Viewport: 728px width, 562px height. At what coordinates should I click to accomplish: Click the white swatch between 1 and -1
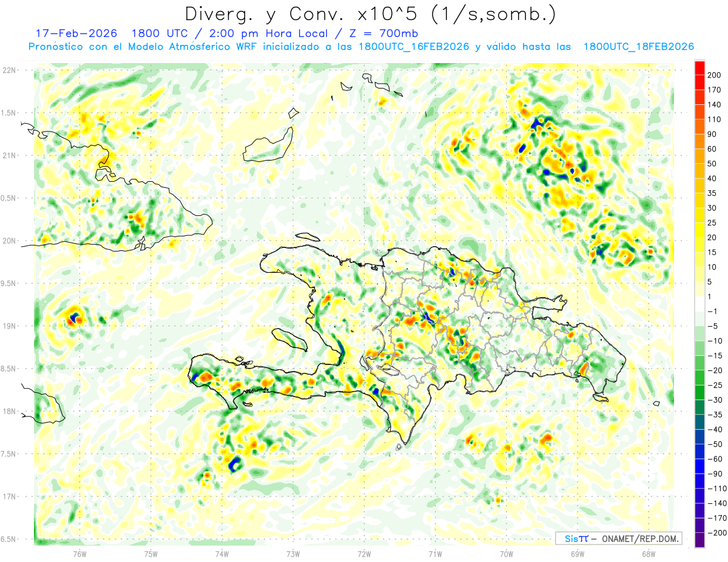tap(699, 304)
